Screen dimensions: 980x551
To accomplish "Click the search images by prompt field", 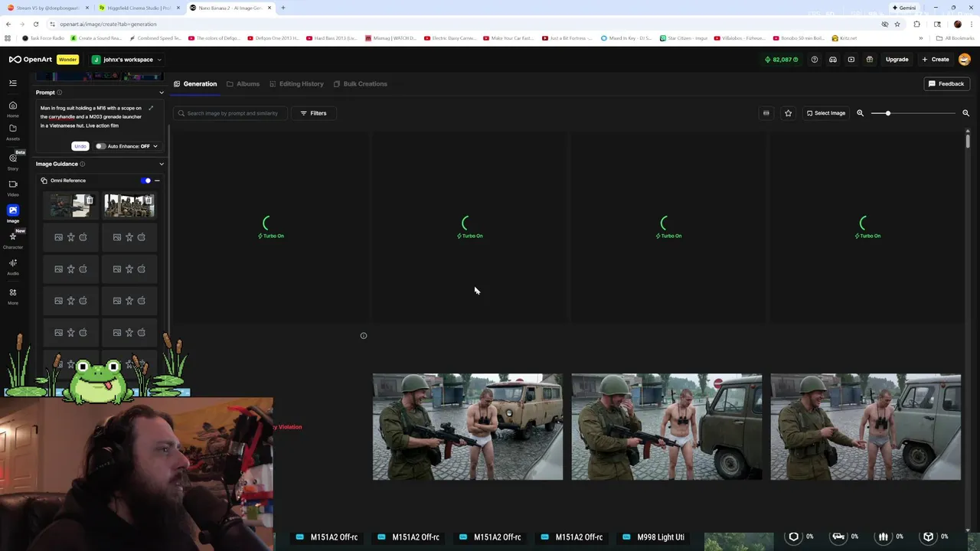I will [231, 113].
